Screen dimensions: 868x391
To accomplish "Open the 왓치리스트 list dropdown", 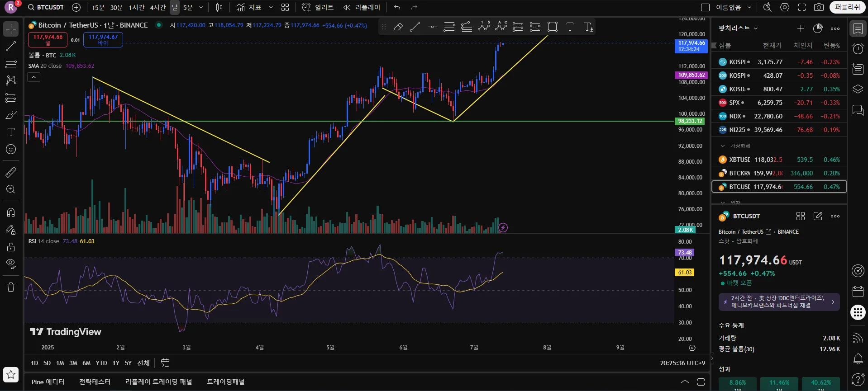I will tap(738, 28).
